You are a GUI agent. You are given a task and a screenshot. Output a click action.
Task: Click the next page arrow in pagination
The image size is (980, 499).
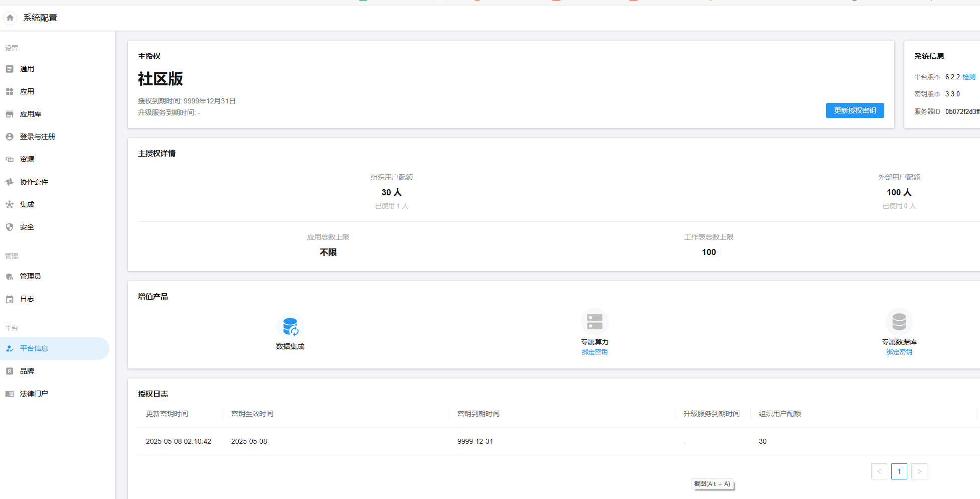919,471
